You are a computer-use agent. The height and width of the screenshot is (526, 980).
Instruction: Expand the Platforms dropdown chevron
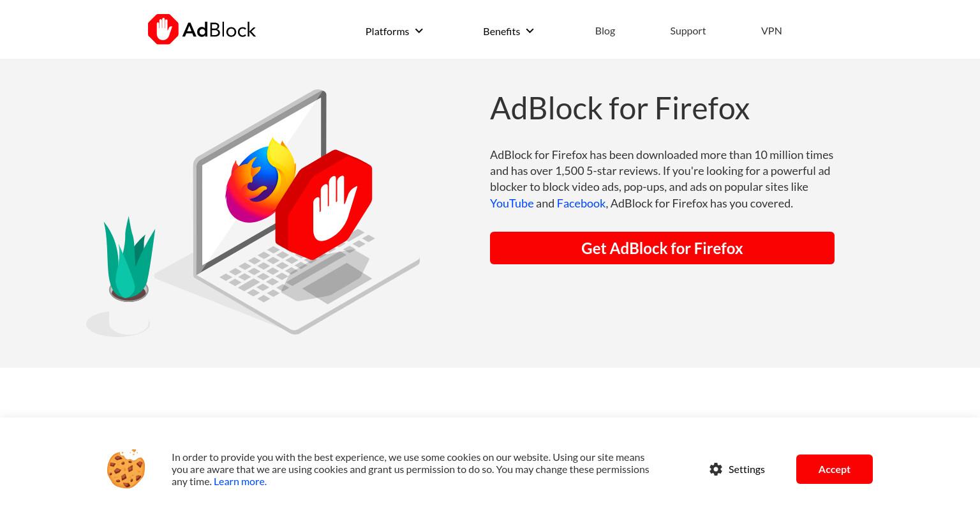[x=419, y=31]
